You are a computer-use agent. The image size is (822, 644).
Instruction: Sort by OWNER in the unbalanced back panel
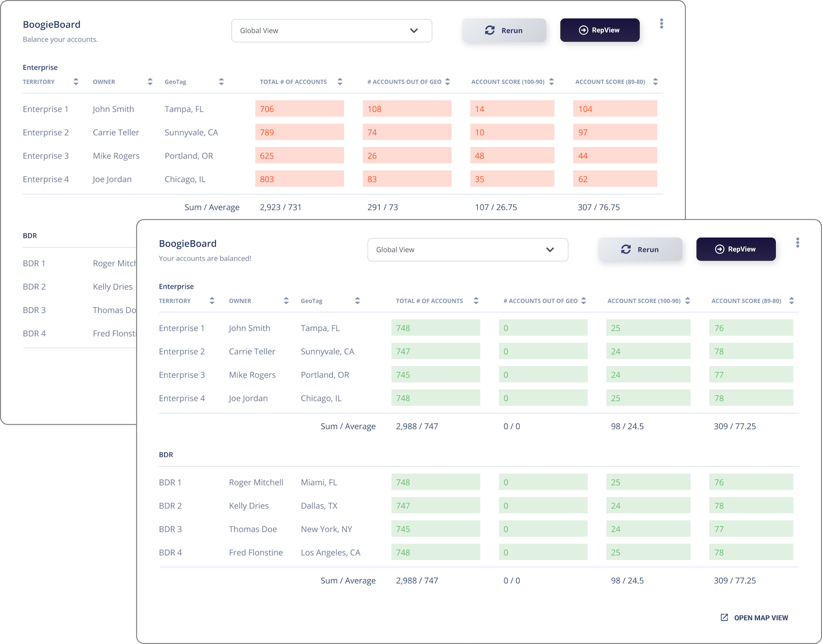pos(150,82)
